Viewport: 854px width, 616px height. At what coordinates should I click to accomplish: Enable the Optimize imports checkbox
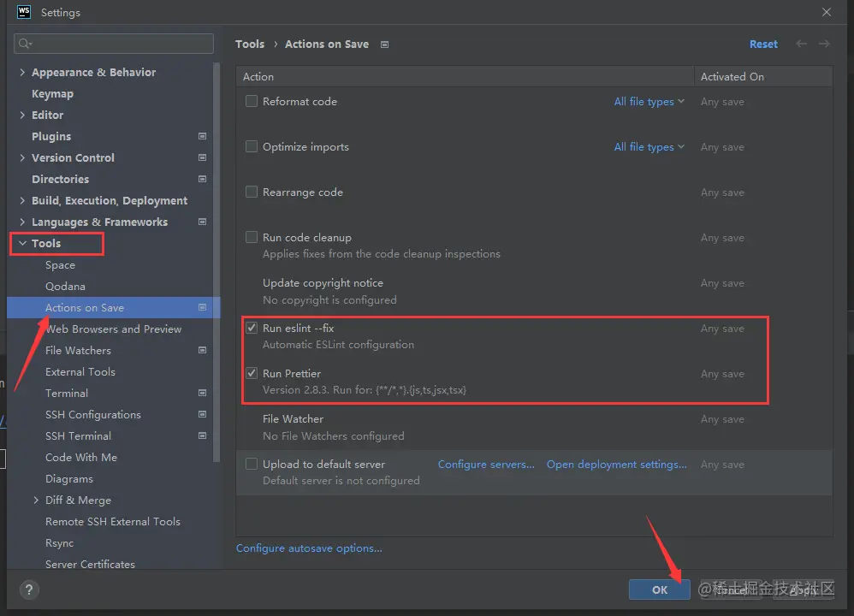point(251,146)
